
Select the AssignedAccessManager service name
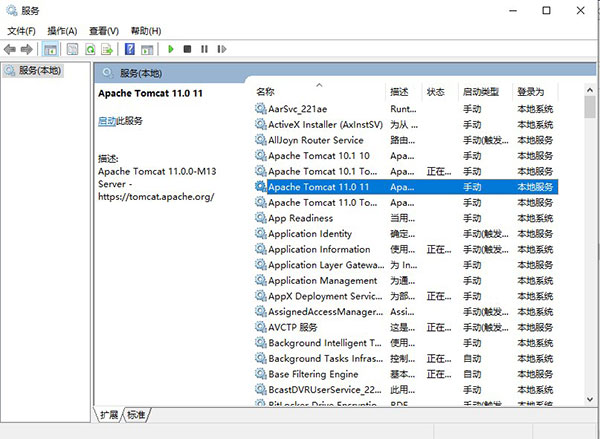pos(326,312)
